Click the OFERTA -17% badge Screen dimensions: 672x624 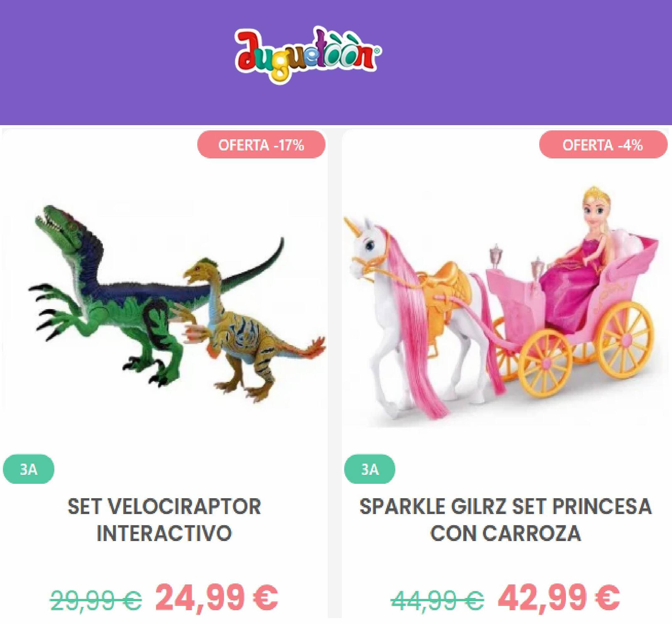[261, 145]
